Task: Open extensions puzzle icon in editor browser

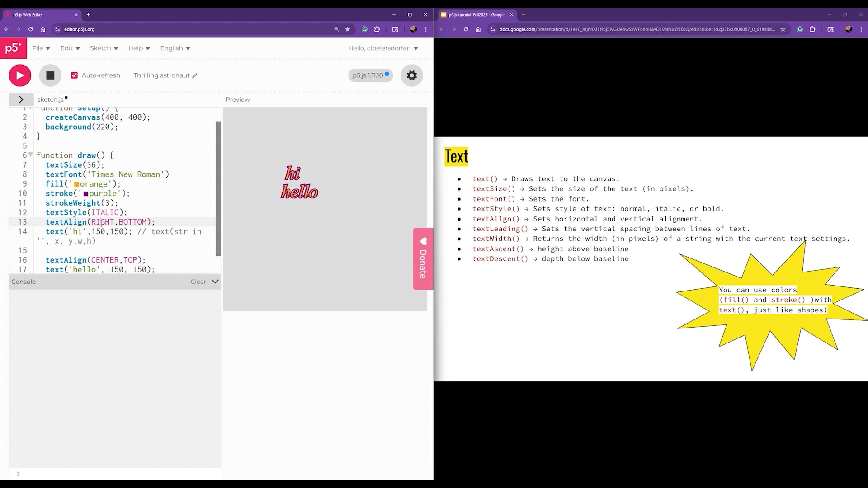Action: click(377, 29)
